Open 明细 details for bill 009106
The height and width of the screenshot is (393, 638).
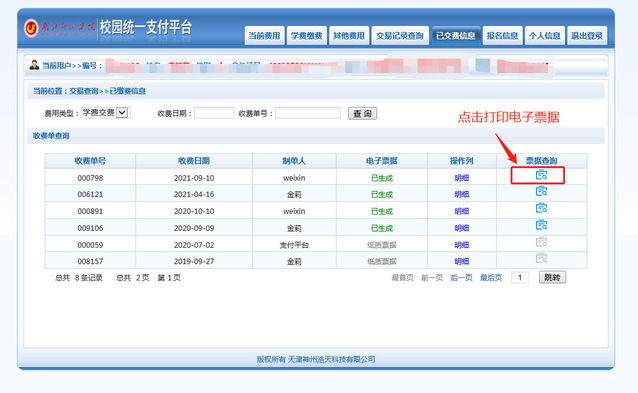(x=462, y=228)
